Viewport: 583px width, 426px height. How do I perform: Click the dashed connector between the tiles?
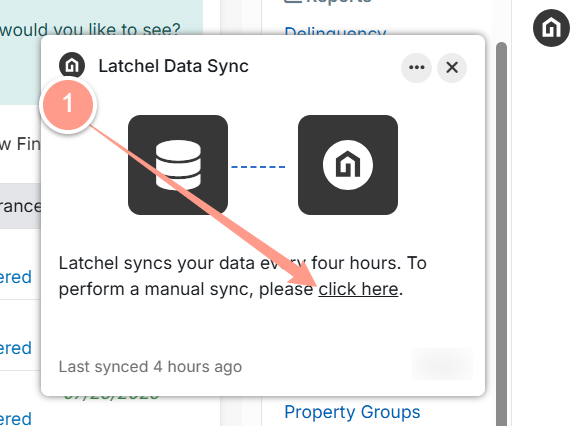(258, 167)
